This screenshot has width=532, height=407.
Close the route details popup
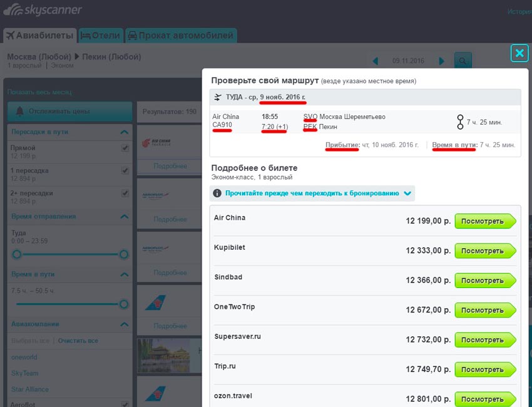click(519, 53)
